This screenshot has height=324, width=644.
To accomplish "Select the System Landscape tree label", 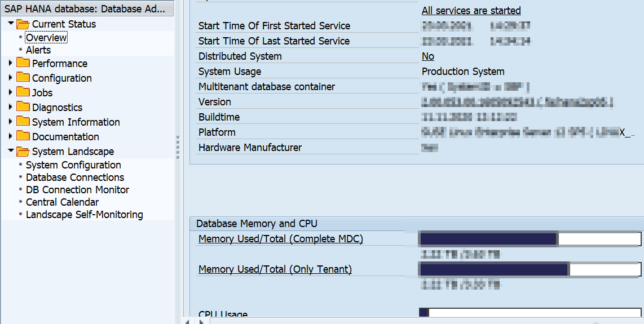I will [x=73, y=152].
